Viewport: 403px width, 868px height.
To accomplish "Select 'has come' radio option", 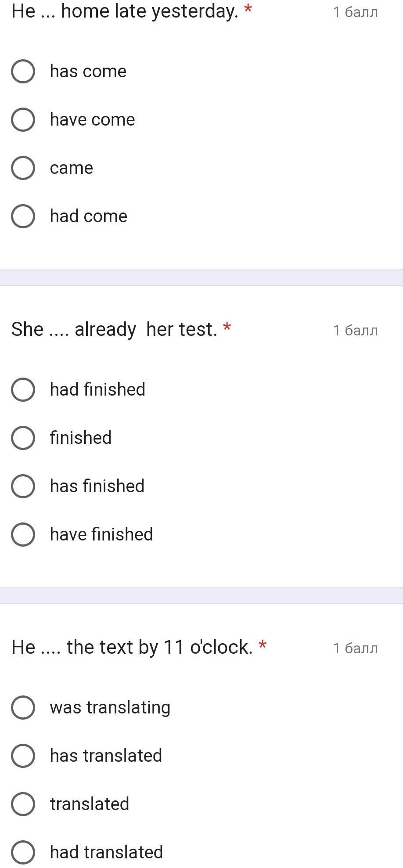I will click(x=23, y=71).
